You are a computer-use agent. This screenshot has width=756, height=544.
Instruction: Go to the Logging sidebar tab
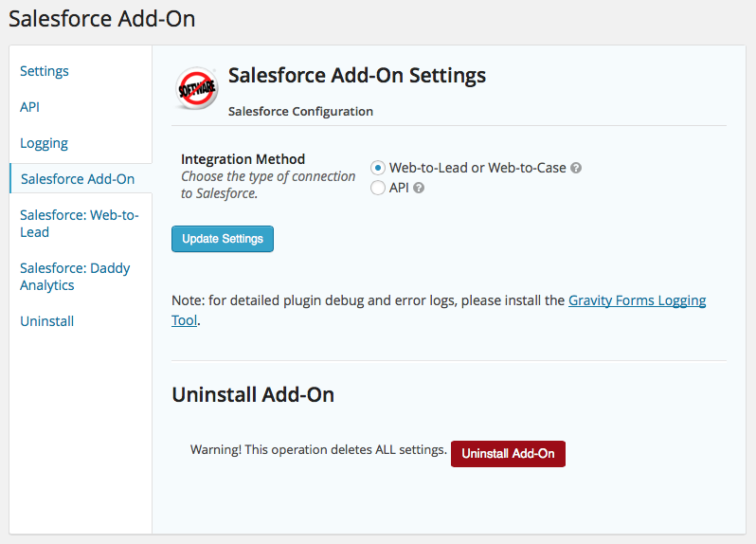click(45, 143)
